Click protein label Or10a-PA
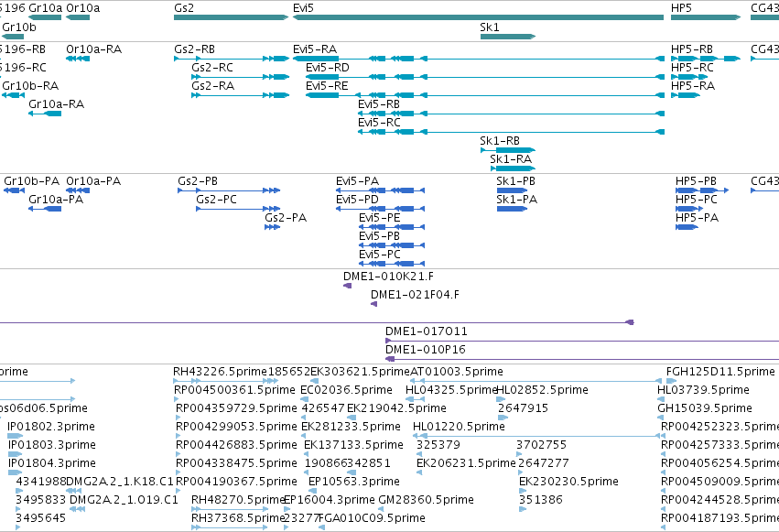The height and width of the screenshot is (532, 779). coord(93,181)
